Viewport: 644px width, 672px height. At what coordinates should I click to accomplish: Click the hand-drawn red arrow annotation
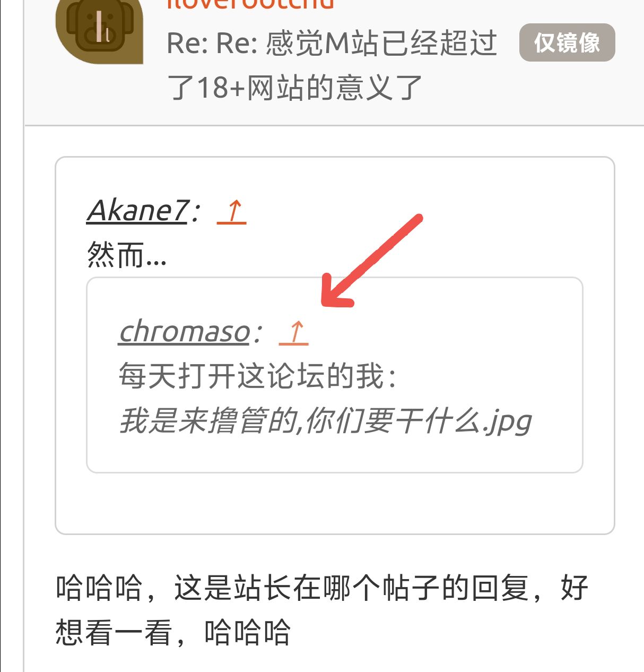[x=371, y=261]
